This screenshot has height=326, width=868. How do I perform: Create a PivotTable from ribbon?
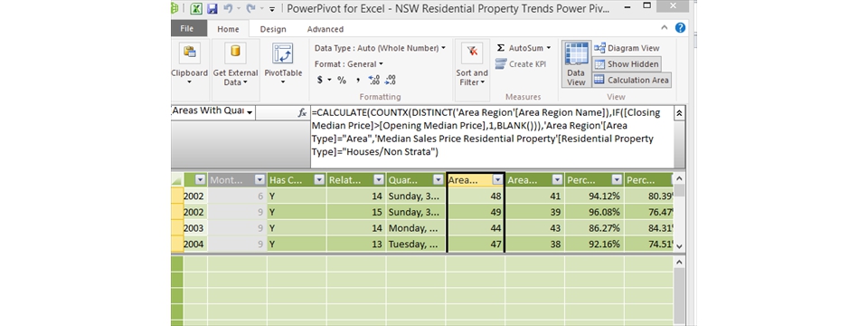click(x=283, y=63)
